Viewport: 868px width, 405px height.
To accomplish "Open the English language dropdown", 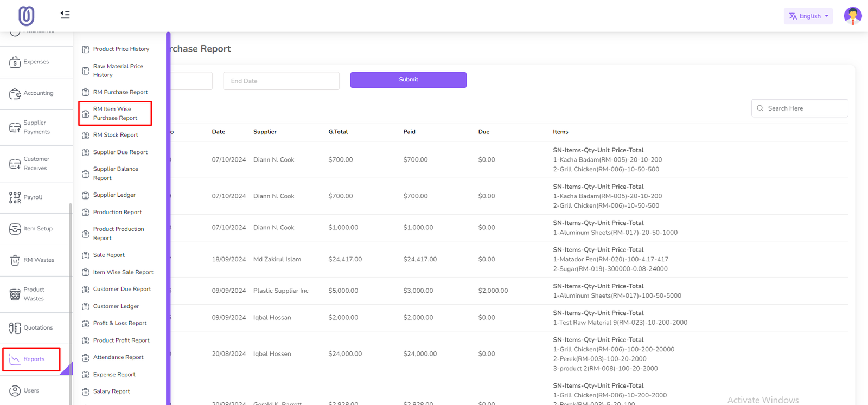I will (808, 16).
